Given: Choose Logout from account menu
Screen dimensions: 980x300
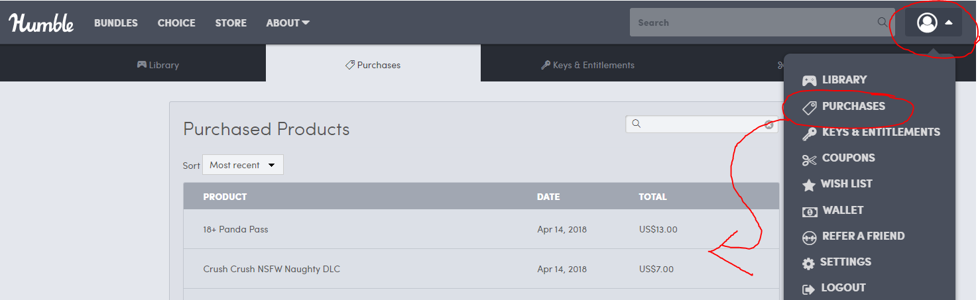Looking at the screenshot, I should point(843,288).
